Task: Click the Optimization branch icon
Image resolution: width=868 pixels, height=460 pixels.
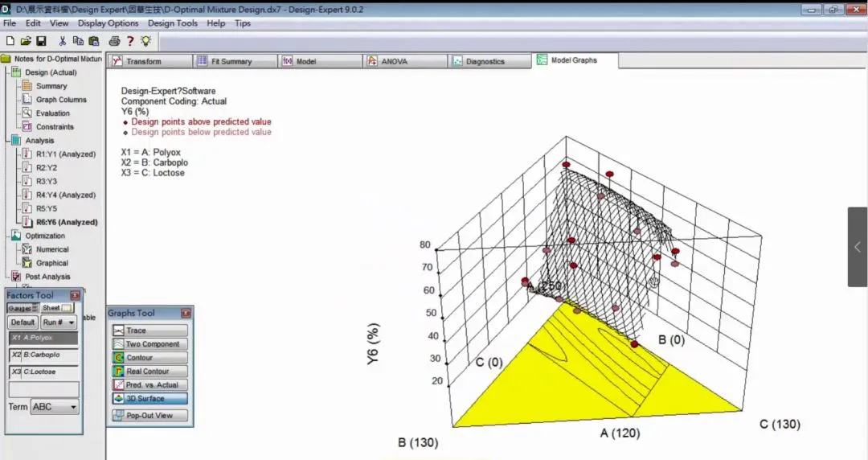Action: [x=16, y=236]
